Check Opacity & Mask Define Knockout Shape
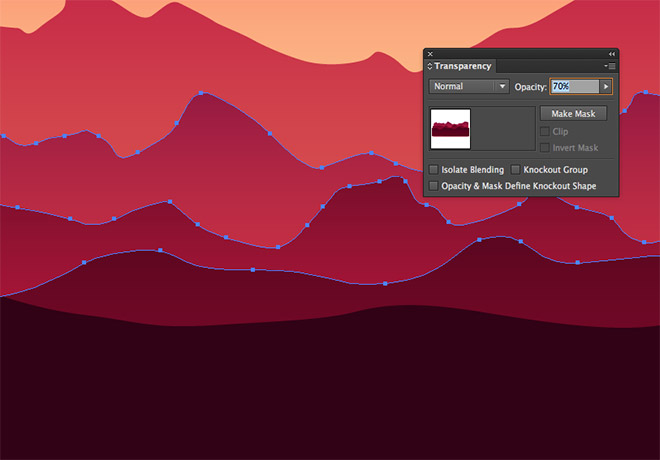The image size is (660, 460). (x=433, y=186)
